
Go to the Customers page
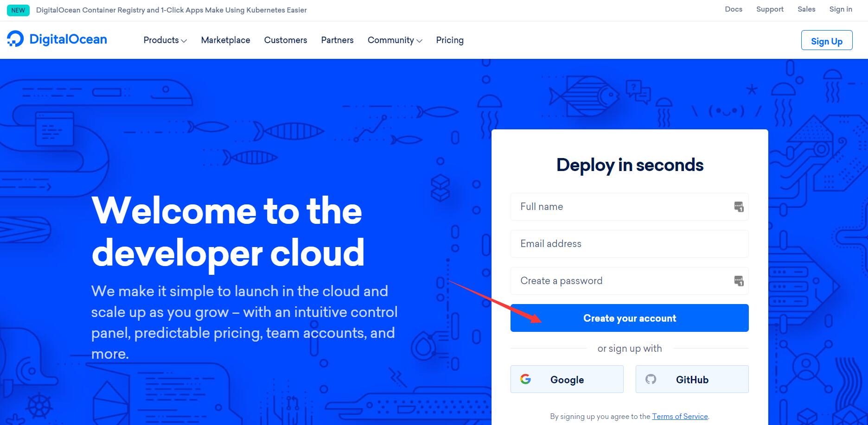tap(286, 40)
